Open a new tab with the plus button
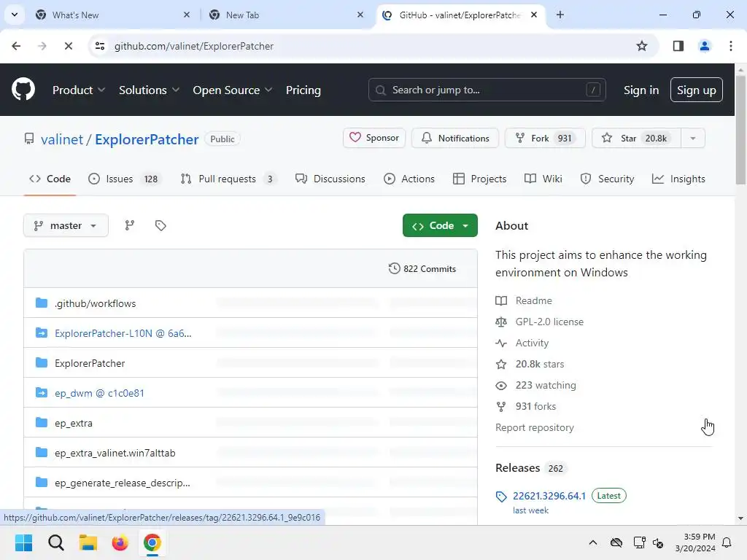This screenshot has width=747, height=560. tap(560, 15)
